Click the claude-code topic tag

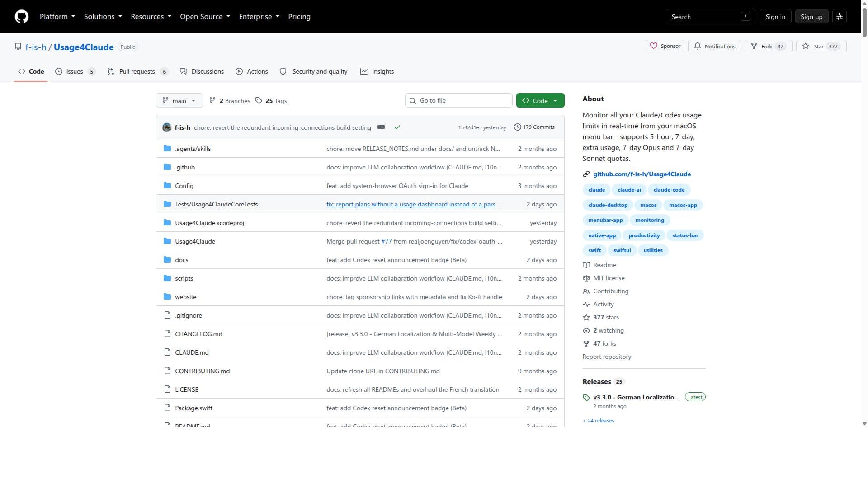pyautogui.click(x=669, y=190)
